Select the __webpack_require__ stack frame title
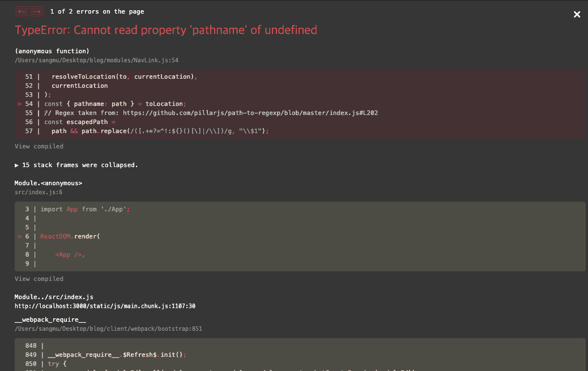 50,319
